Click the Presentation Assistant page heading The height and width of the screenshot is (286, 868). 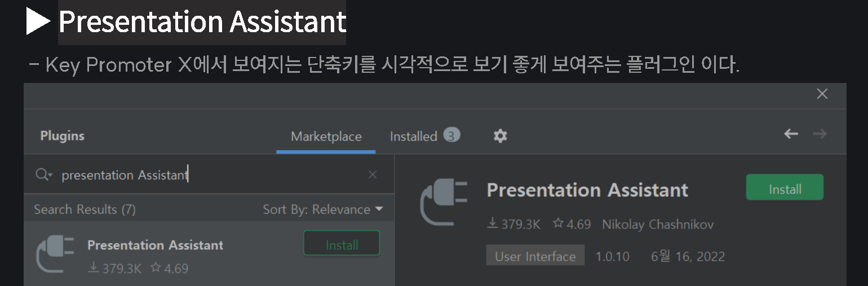(x=202, y=22)
